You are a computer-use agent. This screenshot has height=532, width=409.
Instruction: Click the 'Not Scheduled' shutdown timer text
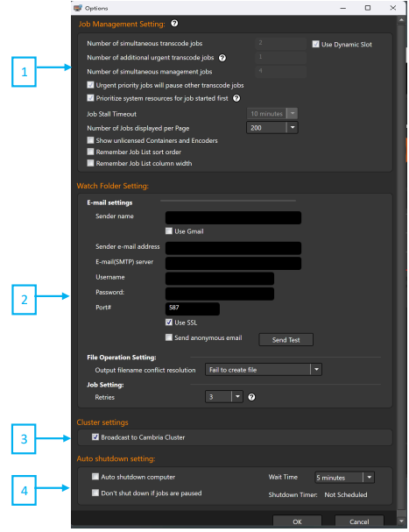click(346, 494)
